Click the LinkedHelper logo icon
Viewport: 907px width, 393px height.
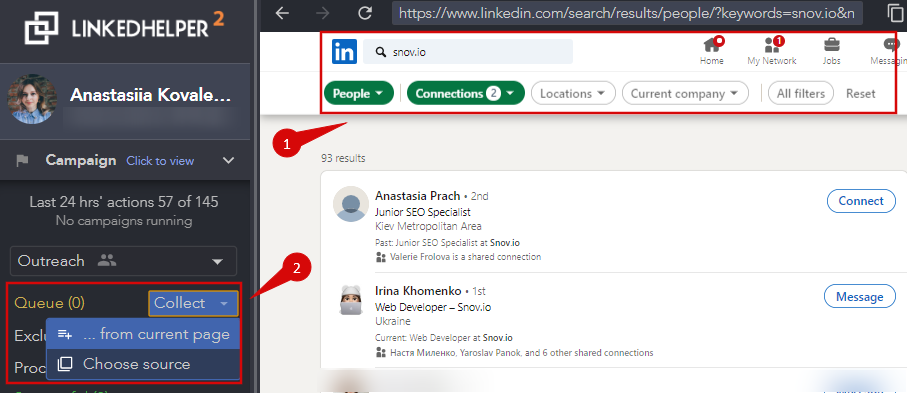click(42, 27)
